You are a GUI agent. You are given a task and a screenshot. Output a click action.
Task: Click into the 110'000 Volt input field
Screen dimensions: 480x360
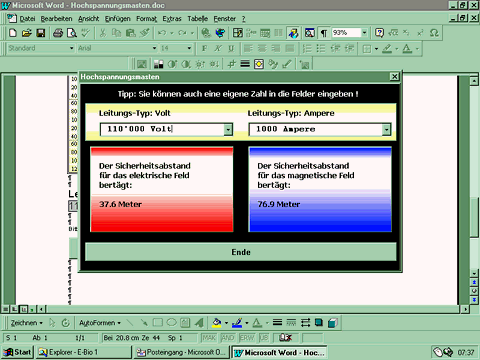[162, 129]
